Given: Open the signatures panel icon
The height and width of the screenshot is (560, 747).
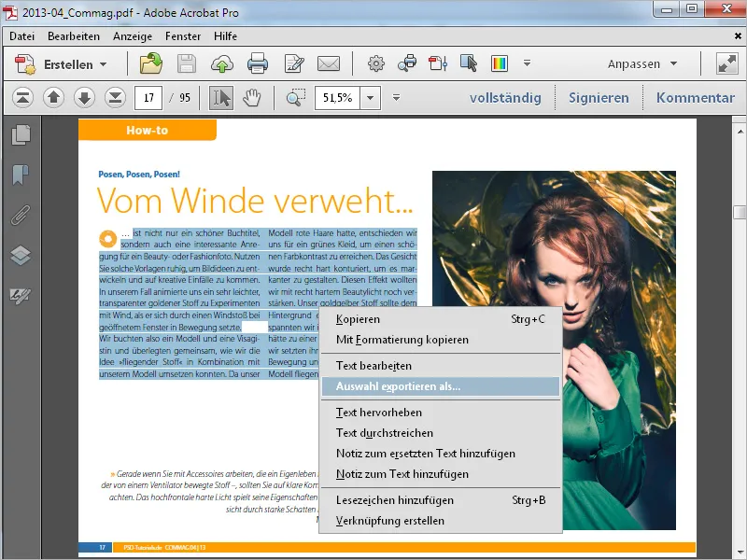Looking at the screenshot, I should pos(21,296).
